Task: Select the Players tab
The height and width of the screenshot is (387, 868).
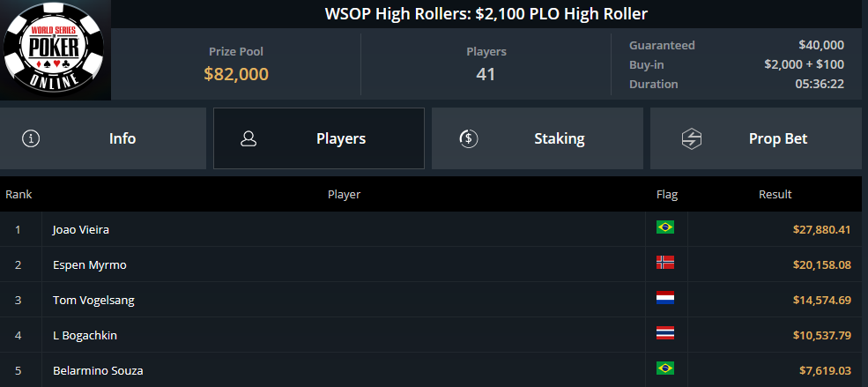Action: (319, 138)
